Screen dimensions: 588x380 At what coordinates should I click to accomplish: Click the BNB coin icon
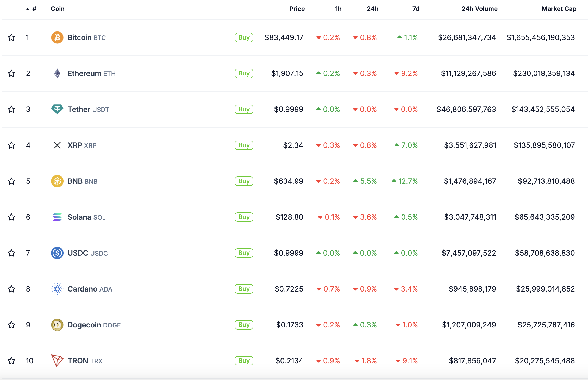click(57, 181)
